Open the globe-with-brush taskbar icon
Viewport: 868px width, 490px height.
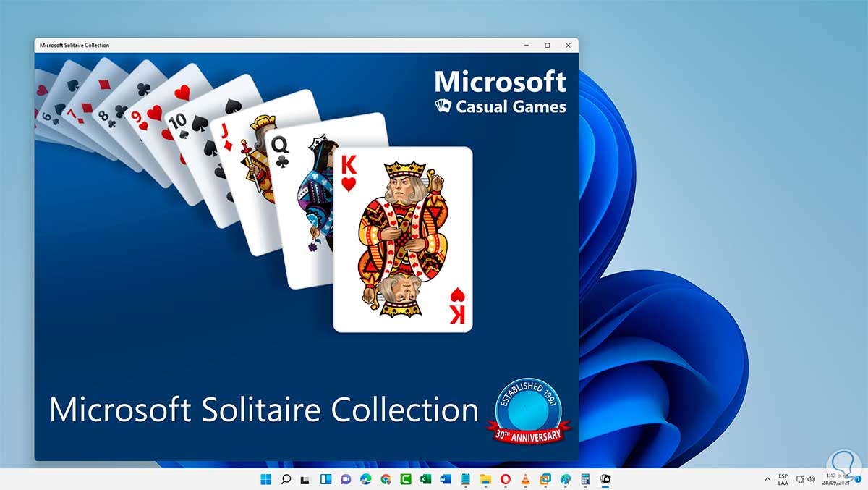pyautogui.click(x=566, y=479)
